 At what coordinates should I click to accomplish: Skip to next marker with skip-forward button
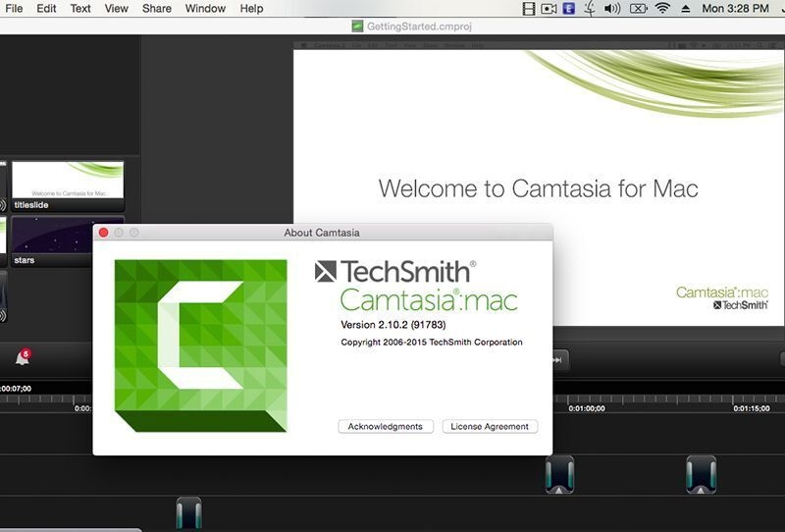coord(558,360)
